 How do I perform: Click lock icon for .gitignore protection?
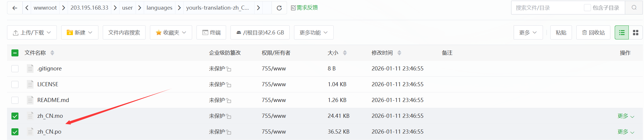click(x=229, y=69)
